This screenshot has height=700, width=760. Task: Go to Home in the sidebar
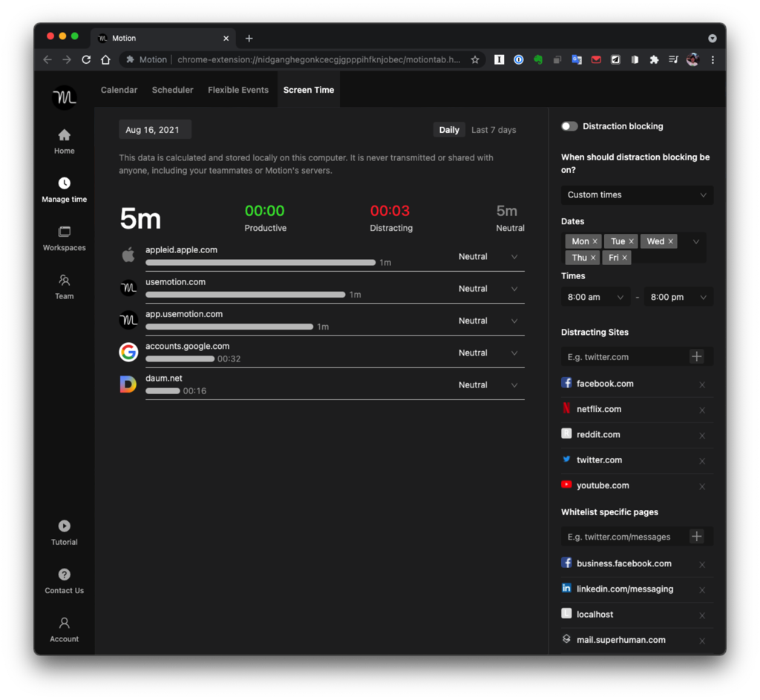click(64, 142)
